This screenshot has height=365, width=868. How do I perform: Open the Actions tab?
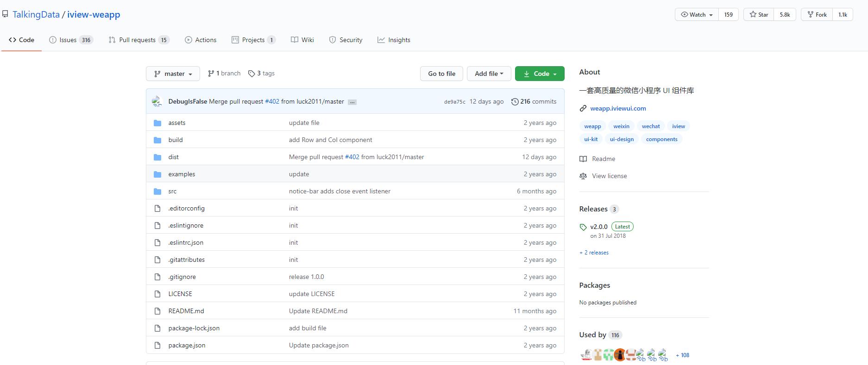coord(201,40)
